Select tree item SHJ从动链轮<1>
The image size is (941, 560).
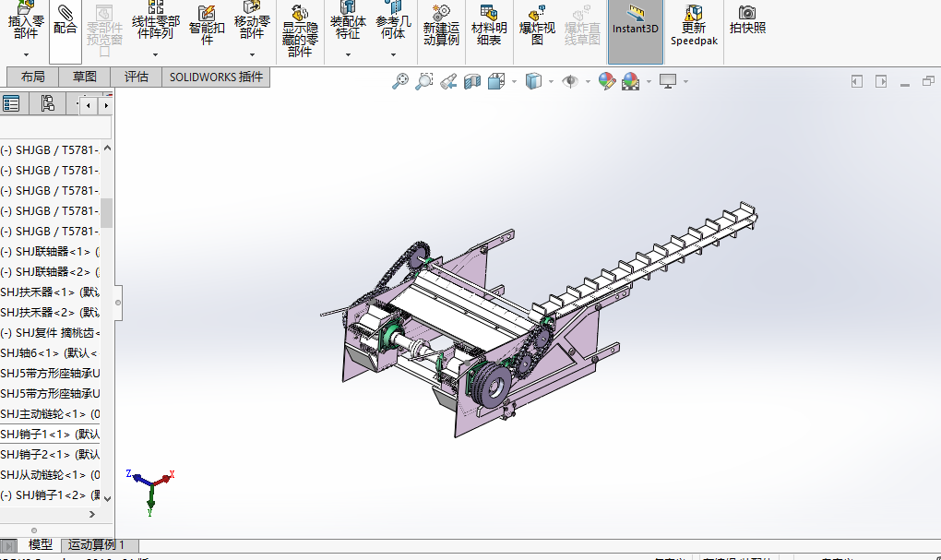50,475
